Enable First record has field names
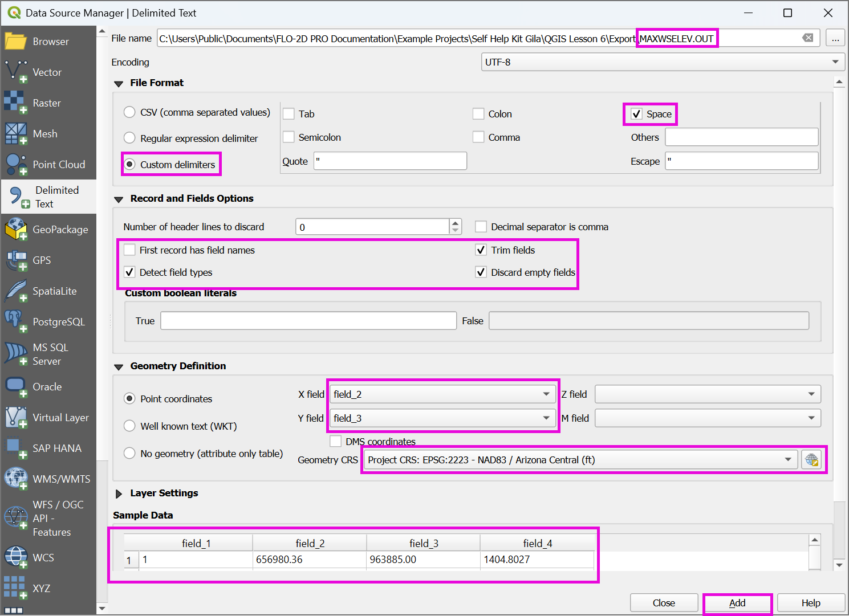 pyautogui.click(x=130, y=250)
